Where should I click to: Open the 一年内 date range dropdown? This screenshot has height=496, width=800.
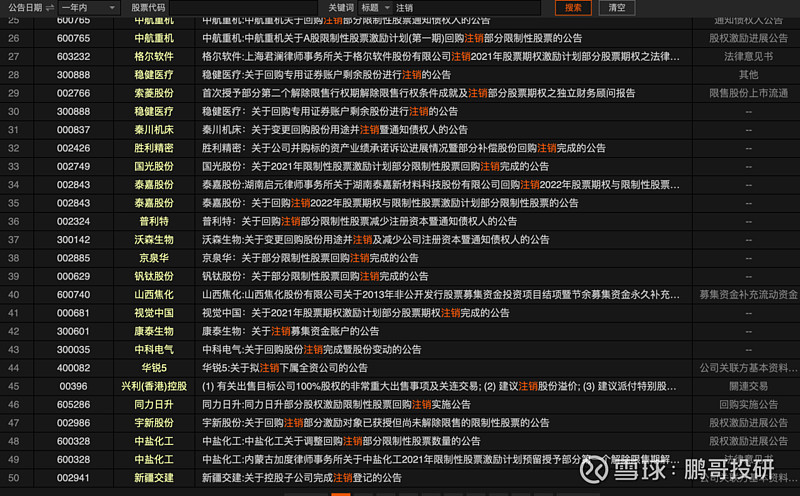coord(89,8)
